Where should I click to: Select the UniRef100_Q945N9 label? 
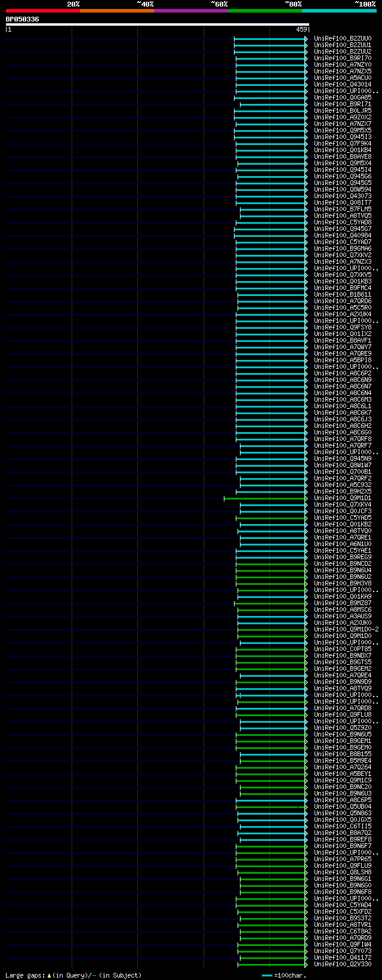[343, 459]
